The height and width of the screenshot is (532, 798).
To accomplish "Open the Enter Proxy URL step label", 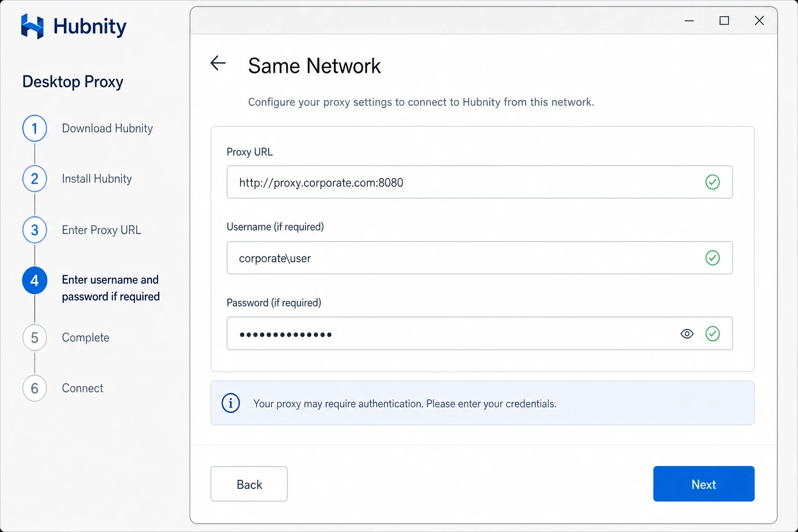I will (101, 230).
